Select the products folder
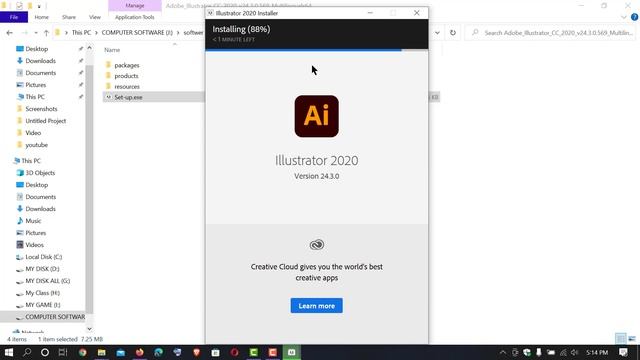This screenshot has width=640, height=360. 126,76
